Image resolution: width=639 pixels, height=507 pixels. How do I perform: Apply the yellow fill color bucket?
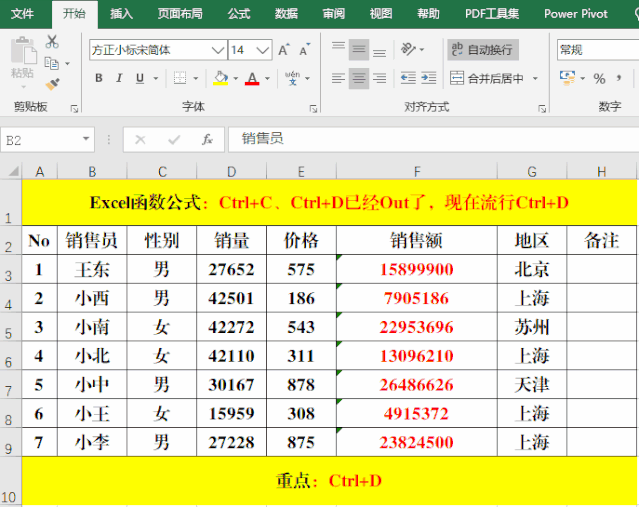coord(220,78)
